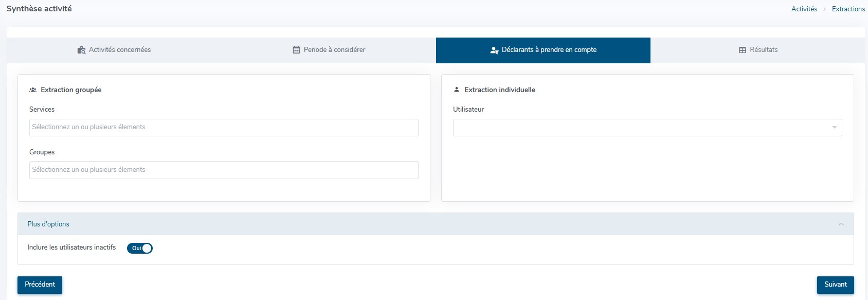Click the table icon on Résultats tab
868x300 pixels.
point(742,50)
